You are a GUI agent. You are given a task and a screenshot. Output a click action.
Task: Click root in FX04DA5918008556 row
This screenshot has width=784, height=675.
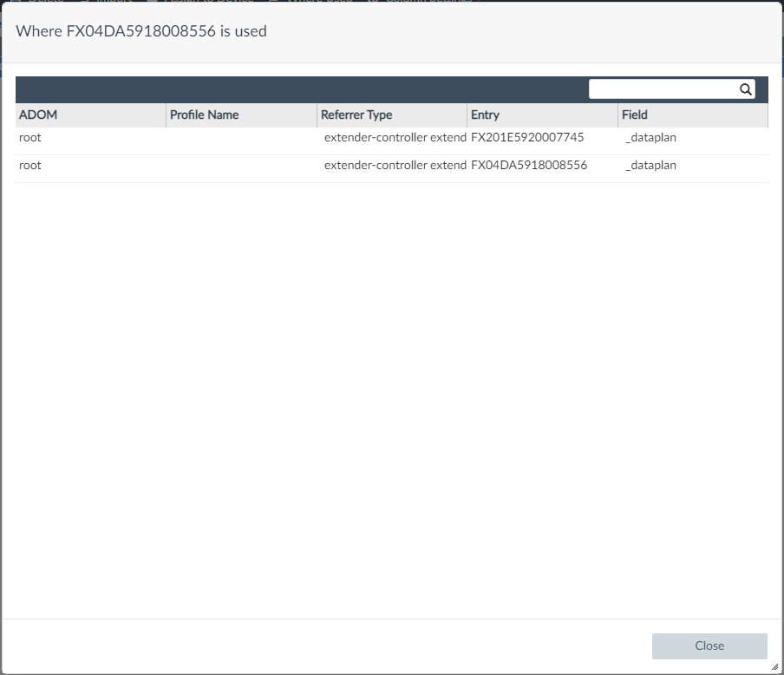[30, 165]
